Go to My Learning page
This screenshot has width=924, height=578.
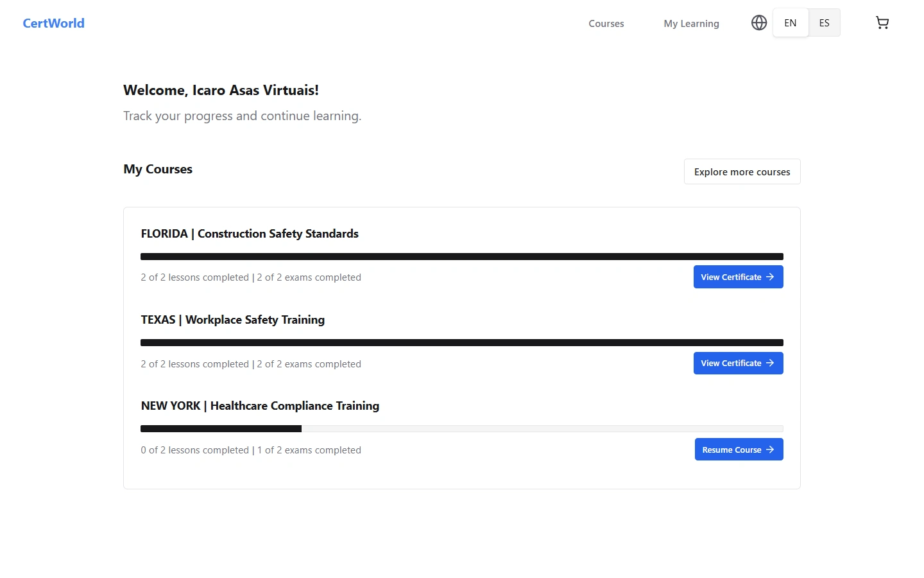691,24
